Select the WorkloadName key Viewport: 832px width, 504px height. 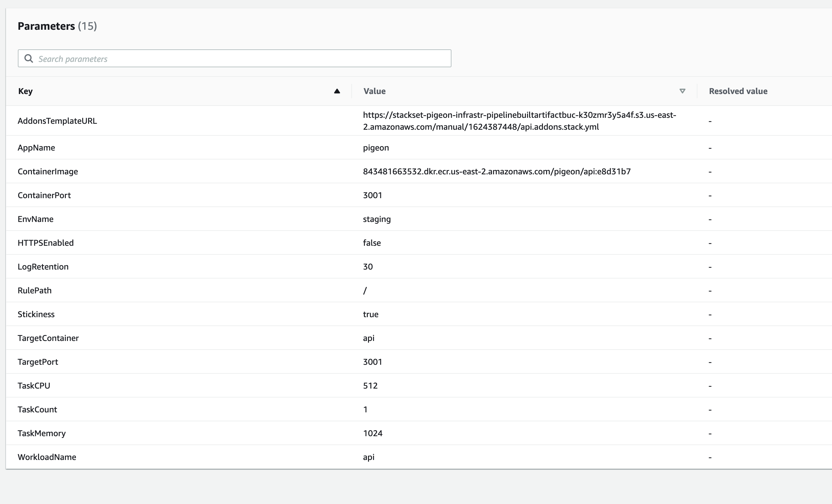click(47, 457)
